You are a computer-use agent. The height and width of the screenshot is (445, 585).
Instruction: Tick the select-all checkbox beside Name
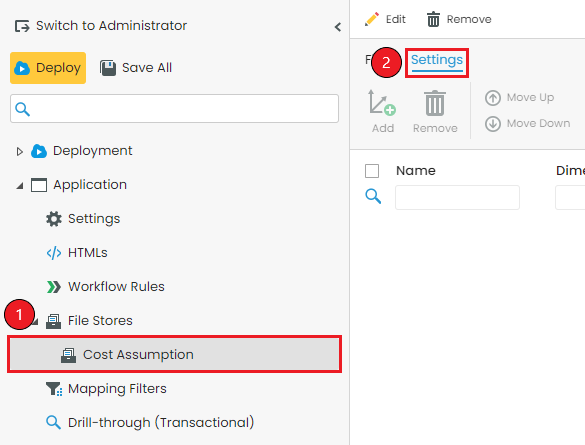(372, 171)
